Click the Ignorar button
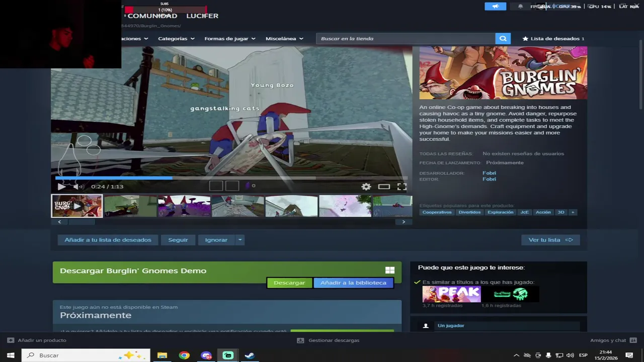Viewport: 644px width, 362px height. (216, 240)
